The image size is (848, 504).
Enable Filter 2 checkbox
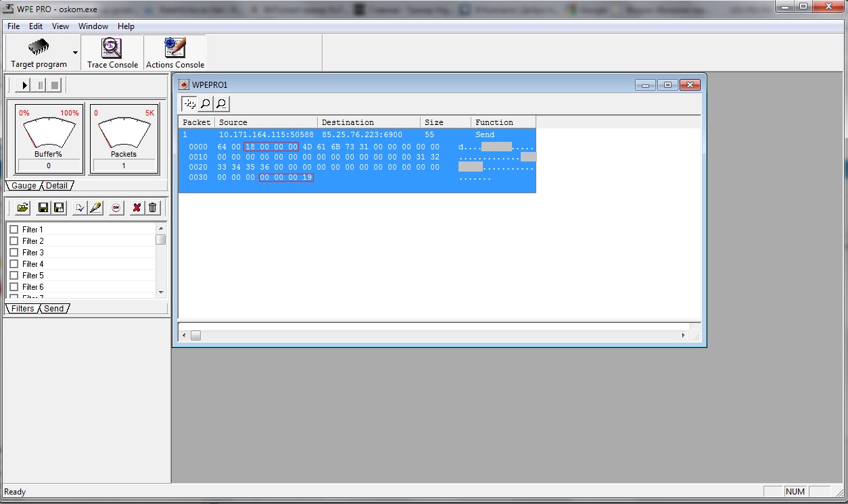14,241
